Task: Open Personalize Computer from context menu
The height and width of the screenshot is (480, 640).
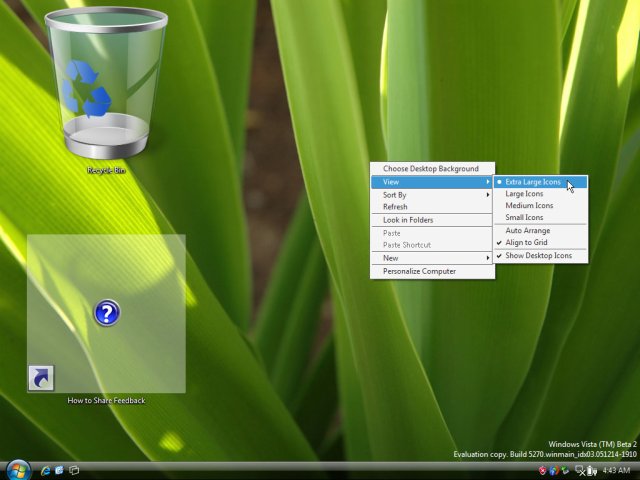Action: click(x=419, y=271)
